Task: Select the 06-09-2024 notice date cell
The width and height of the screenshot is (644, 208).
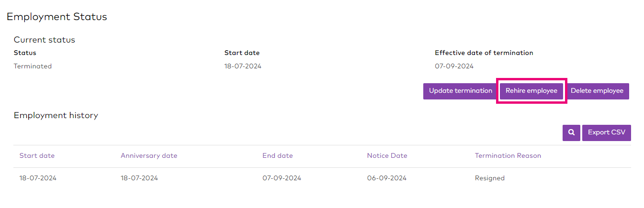Action: click(x=386, y=178)
